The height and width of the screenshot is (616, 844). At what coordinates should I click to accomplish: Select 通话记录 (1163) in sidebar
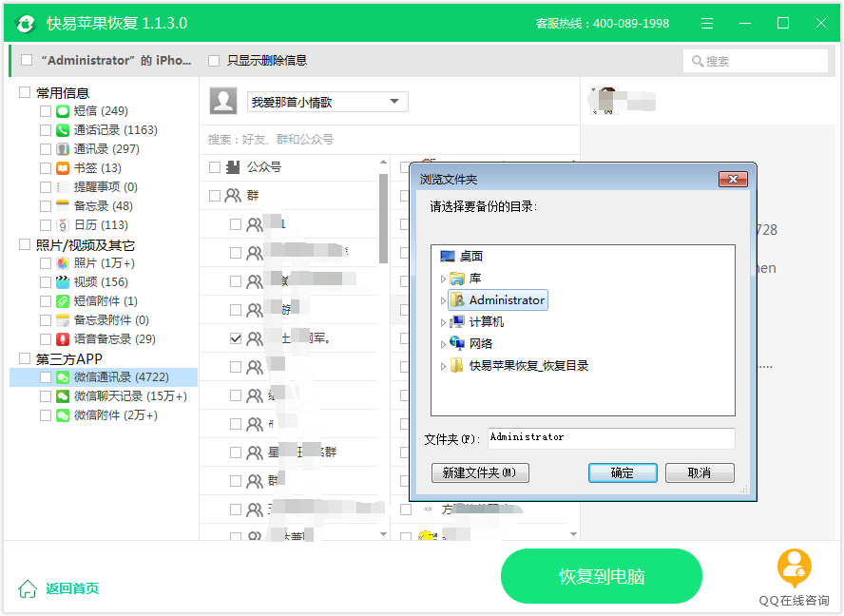(x=116, y=130)
